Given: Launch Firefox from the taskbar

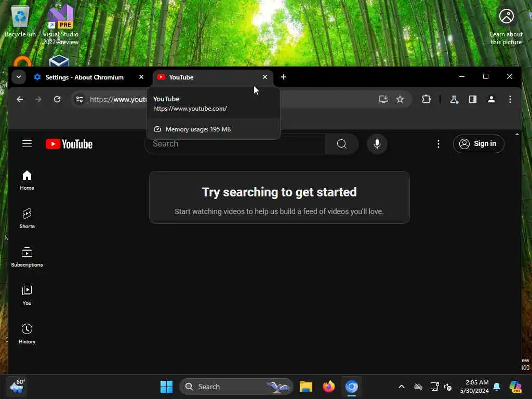Looking at the screenshot, I should [328, 387].
